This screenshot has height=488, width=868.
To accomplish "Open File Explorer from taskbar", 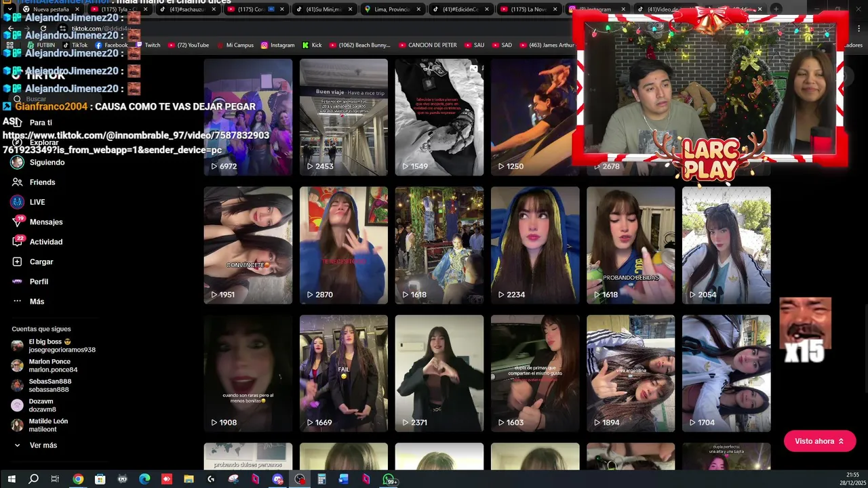I will tap(189, 479).
